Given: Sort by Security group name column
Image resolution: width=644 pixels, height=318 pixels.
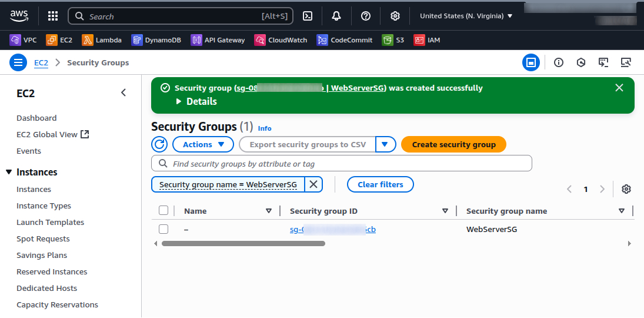Looking at the screenshot, I should point(622,211).
